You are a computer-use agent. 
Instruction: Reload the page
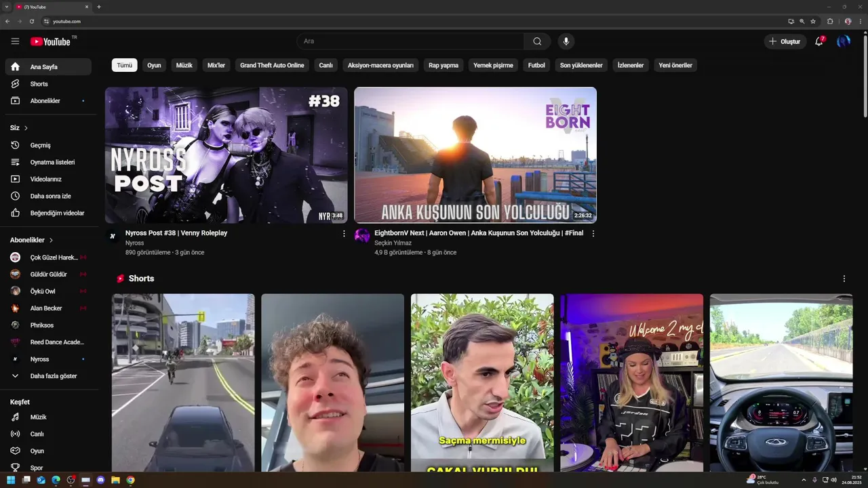click(31, 21)
